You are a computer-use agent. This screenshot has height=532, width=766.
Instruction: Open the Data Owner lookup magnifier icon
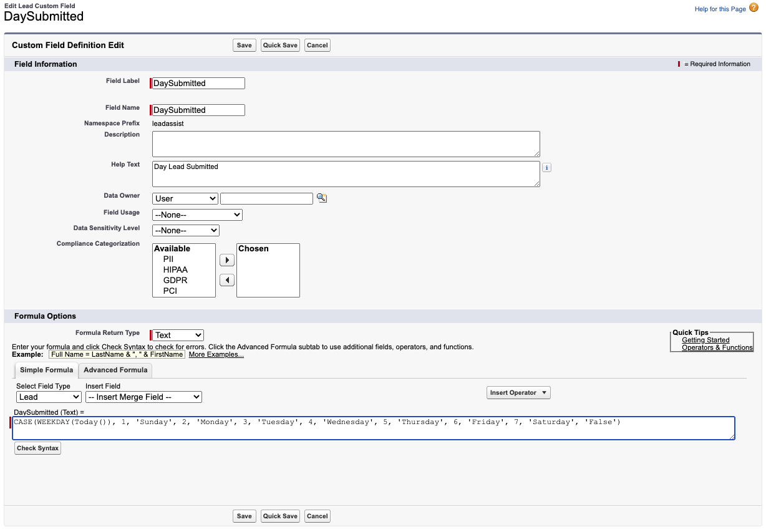(x=322, y=198)
